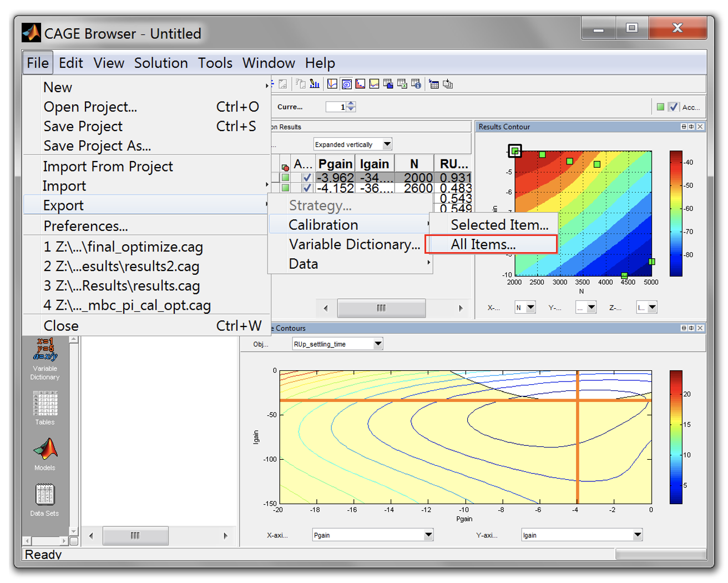This screenshot has height=583, width=728.
Task: Open the Data Sets sidebar icon
Action: [x=45, y=500]
